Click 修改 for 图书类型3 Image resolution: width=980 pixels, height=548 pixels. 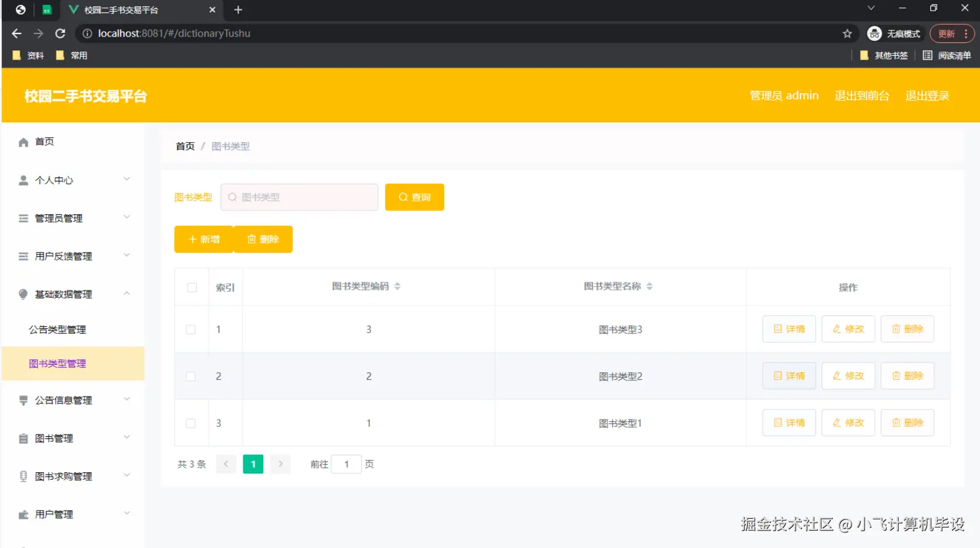(x=848, y=330)
